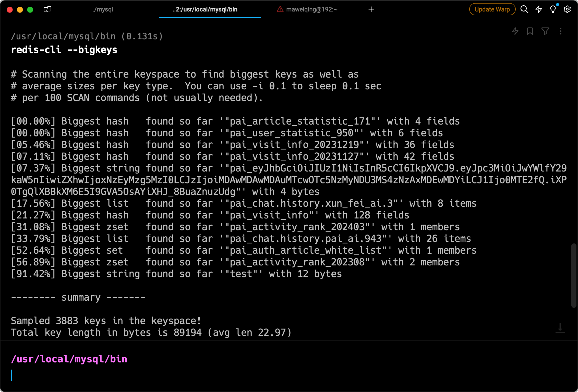Open the block three-dots overflow menu
578x392 pixels.
pyautogui.click(x=561, y=31)
